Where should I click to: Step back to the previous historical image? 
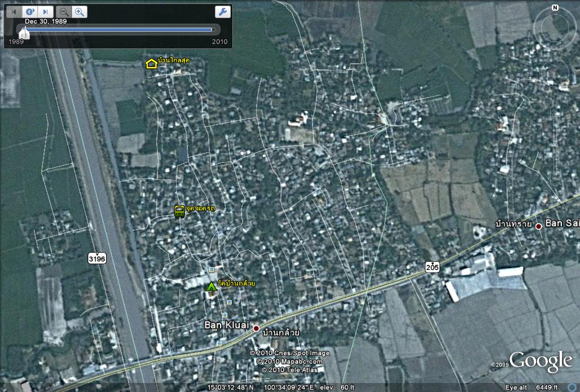pyautogui.click(x=14, y=12)
